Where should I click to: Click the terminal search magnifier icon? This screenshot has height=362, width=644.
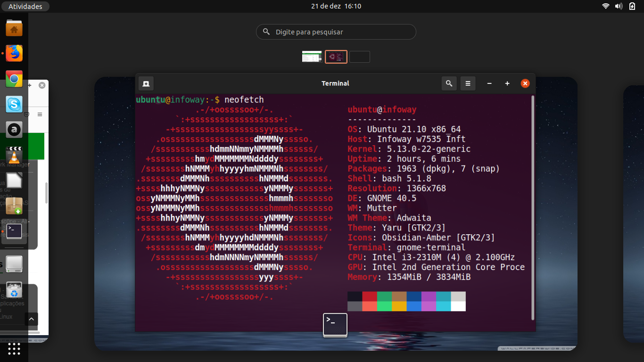click(x=449, y=83)
